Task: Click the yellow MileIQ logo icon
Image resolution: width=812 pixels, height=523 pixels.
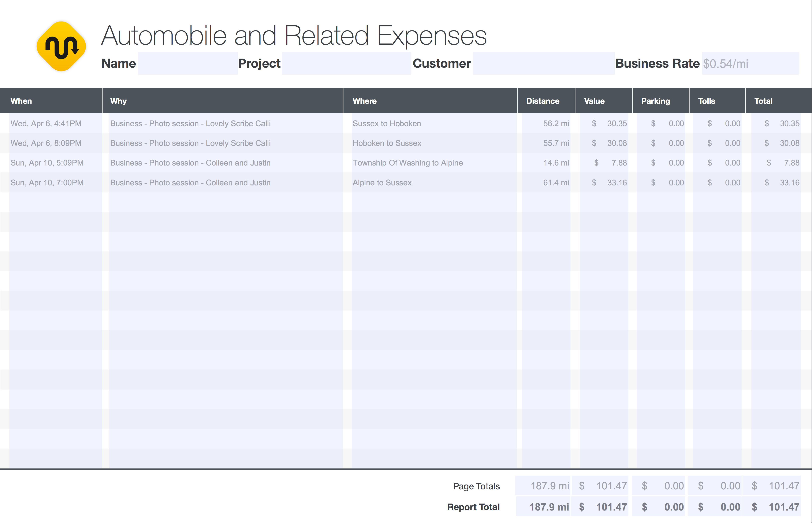Action: (x=61, y=46)
